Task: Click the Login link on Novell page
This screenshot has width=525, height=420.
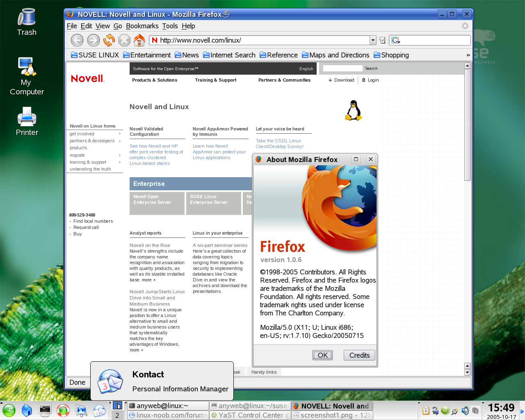Action: click(370, 80)
